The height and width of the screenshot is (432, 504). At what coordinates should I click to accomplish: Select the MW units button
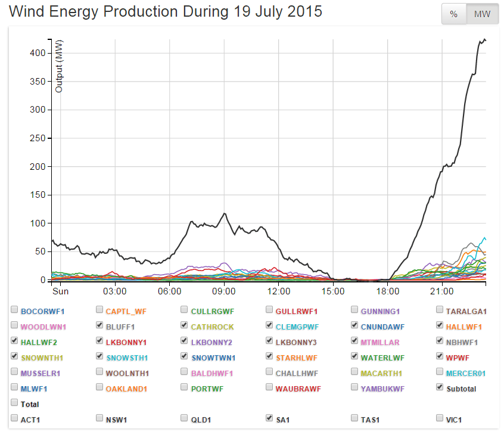(482, 14)
